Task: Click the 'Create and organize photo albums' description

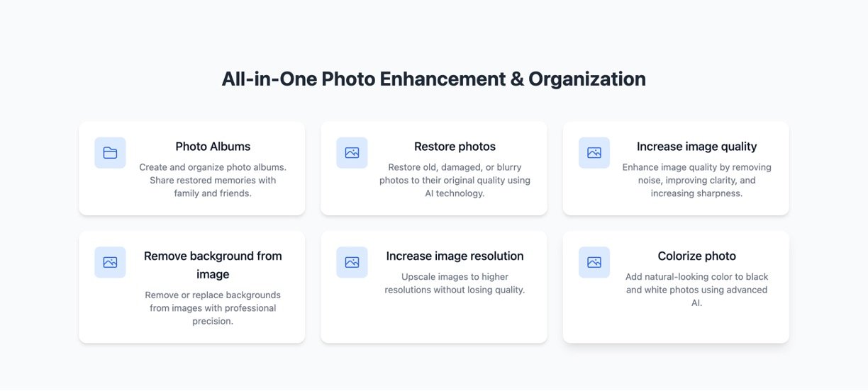Action: click(x=213, y=181)
